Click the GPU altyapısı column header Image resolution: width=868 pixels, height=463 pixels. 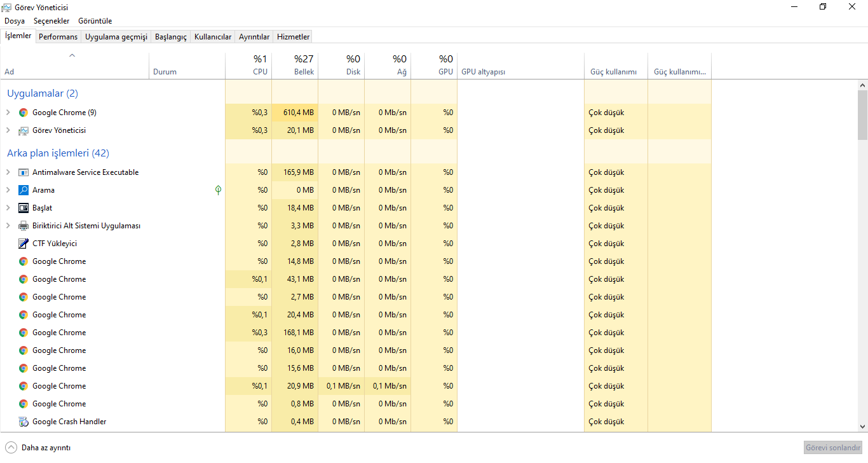[x=521, y=66]
